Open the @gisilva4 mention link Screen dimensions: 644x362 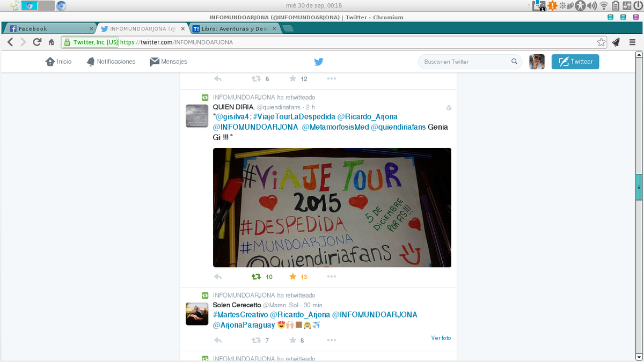(232, 116)
